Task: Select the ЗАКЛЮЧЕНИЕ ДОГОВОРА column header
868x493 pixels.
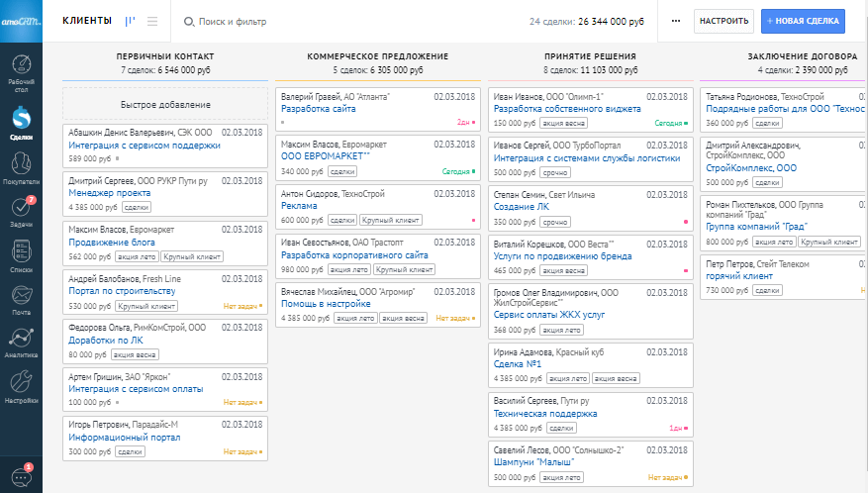Action: [802, 56]
